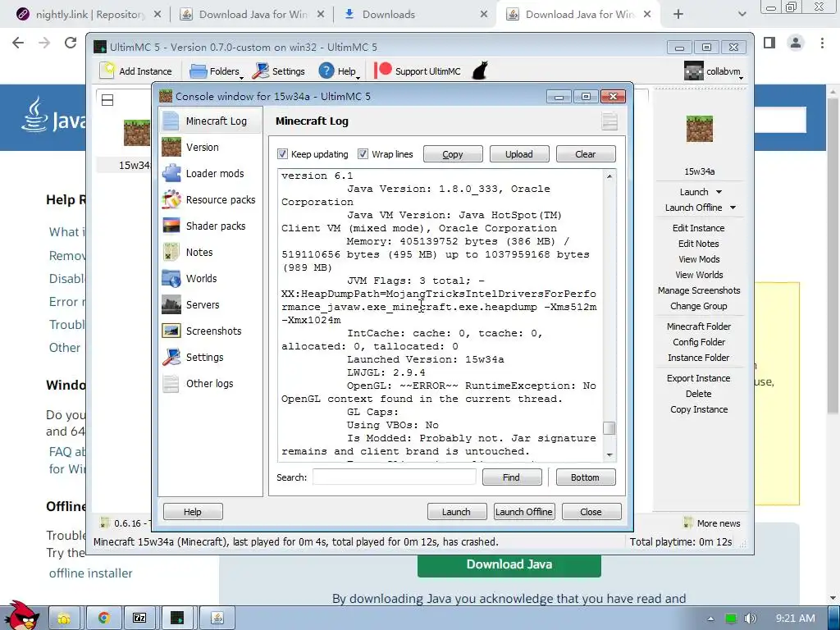
Task: Open 7-Zip from the taskbar
Action: (x=139, y=619)
